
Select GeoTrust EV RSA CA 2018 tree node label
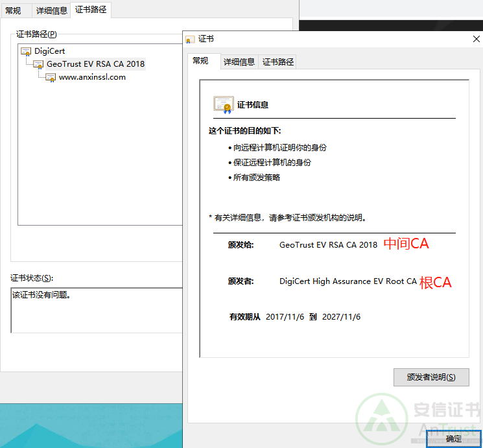tap(96, 64)
